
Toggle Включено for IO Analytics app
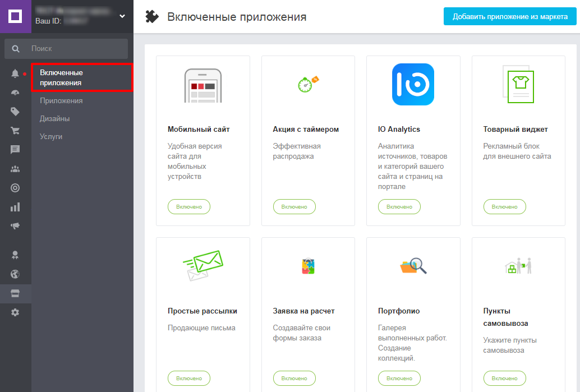(x=399, y=207)
